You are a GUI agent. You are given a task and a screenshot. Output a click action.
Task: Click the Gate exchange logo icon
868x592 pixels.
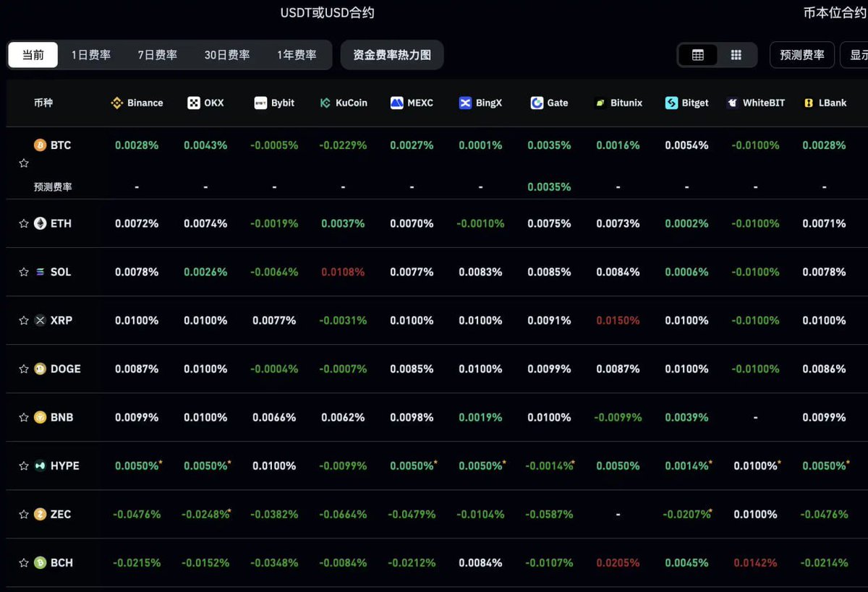tap(537, 103)
